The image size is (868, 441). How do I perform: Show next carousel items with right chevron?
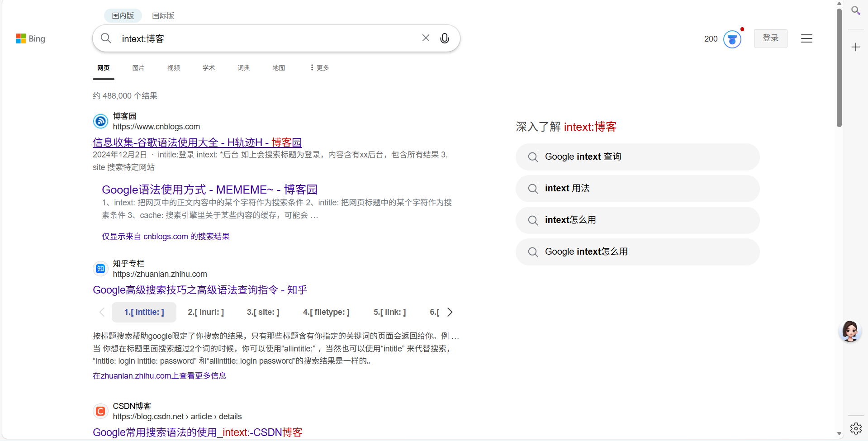coord(450,312)
